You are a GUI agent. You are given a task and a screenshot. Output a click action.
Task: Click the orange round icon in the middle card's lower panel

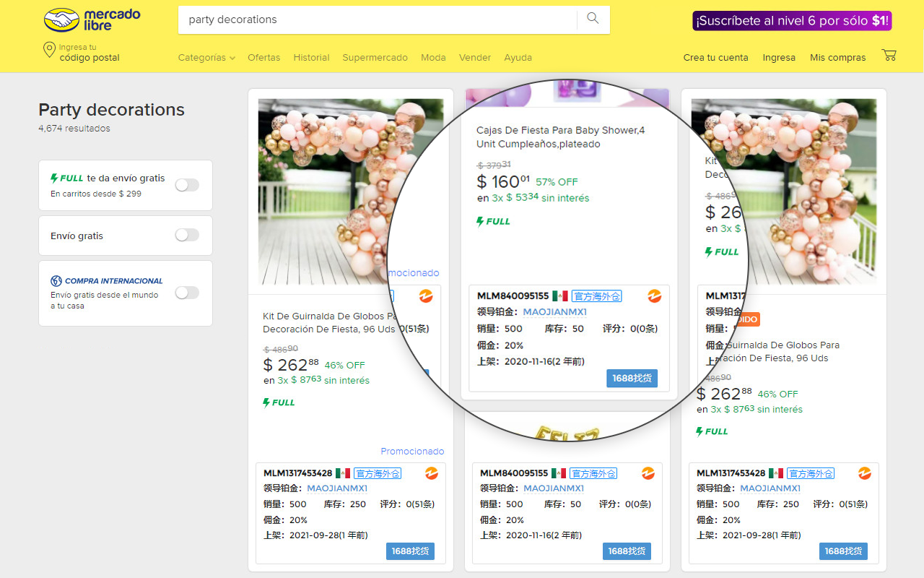(648, 473)
